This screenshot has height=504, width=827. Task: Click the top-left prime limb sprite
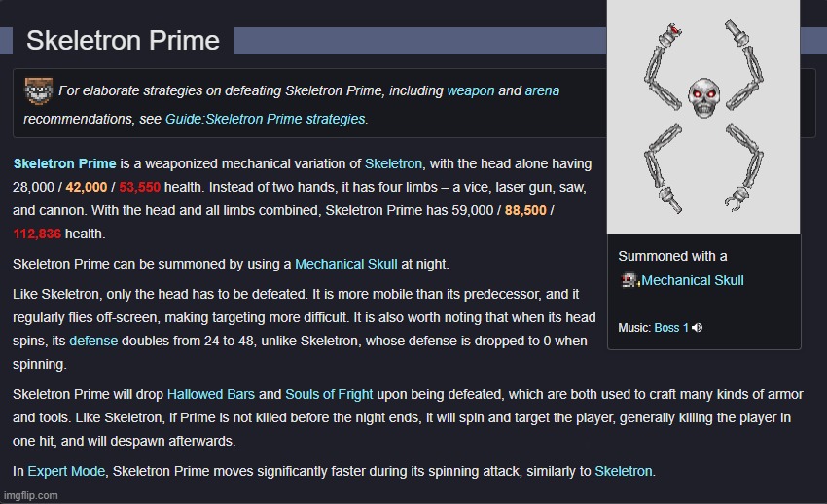663,66
